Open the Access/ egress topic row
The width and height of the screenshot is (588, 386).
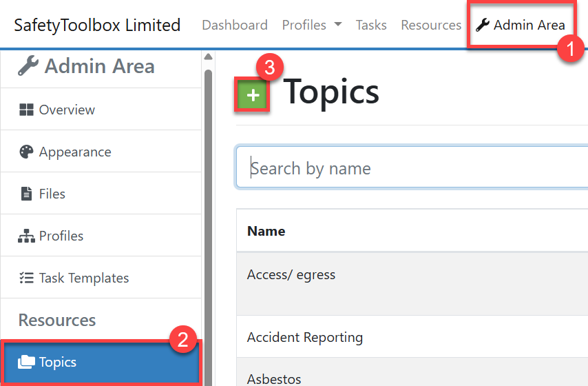pos(291,274)
